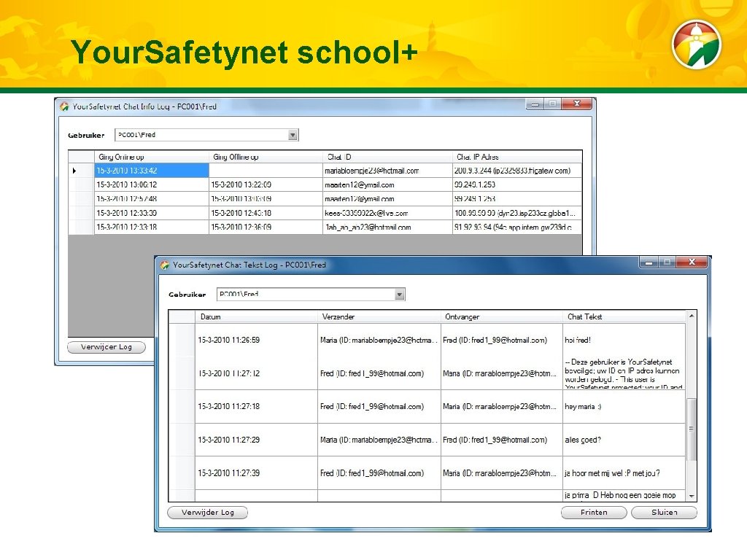The image size is (747, 560).
Task: Minimize the Chat Info Log window
Action: click(x=535, y=104)
